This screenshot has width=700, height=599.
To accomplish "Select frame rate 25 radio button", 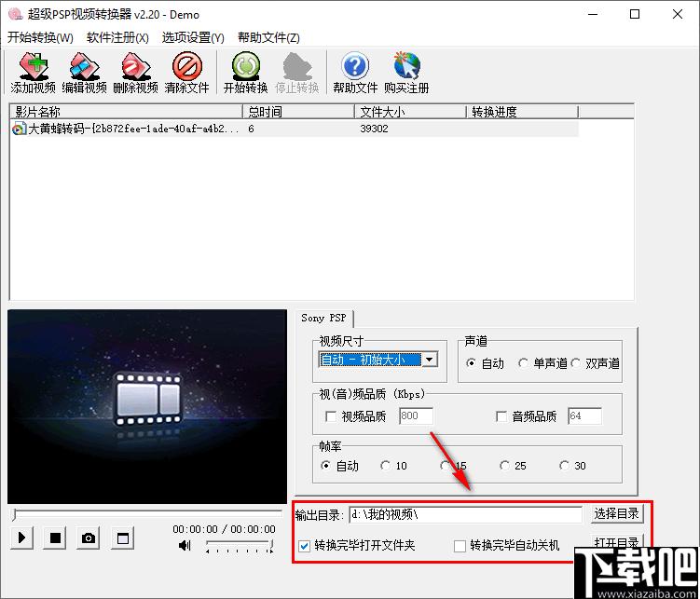I will (x=504, y=466).
